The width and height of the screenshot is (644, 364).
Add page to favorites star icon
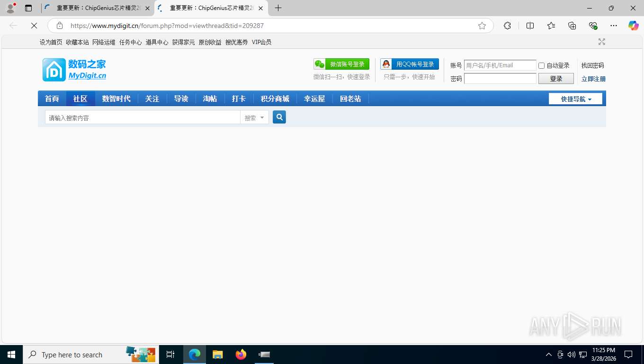coord(482,26)
